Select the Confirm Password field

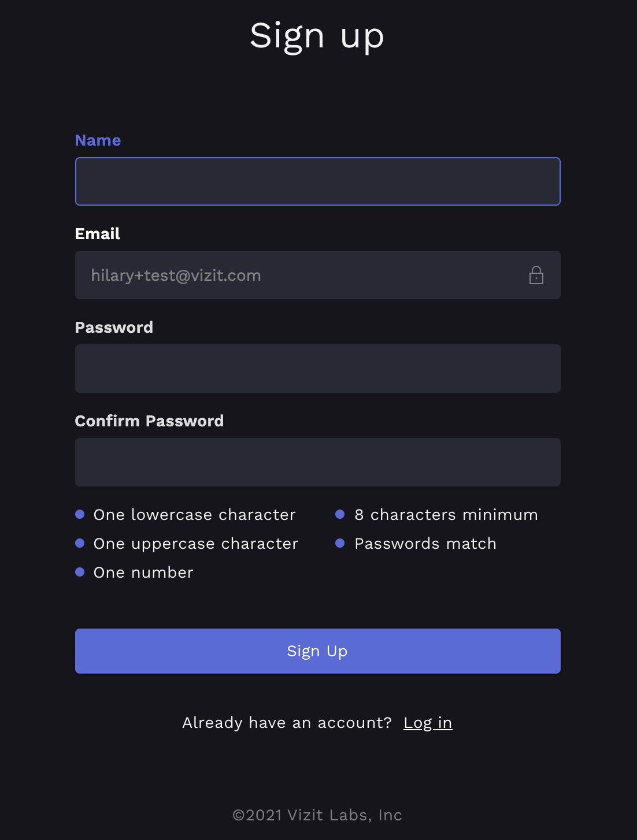[x=317, y=462]
